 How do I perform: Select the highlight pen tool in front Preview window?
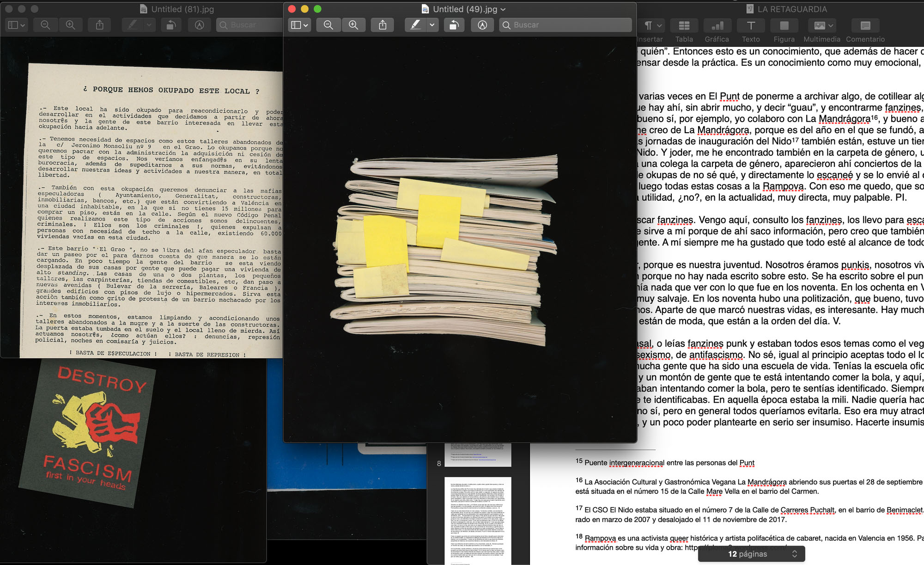tap(415, 25)
